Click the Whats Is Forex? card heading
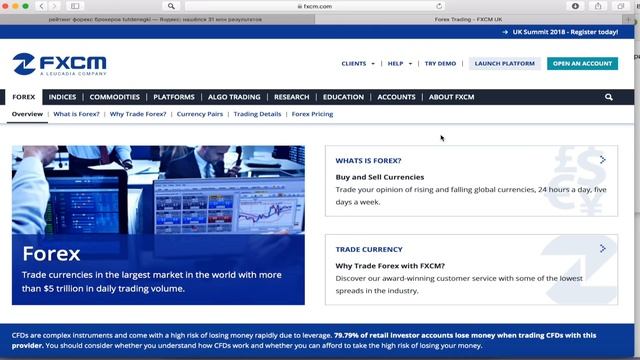 click(x=368, y=161)
